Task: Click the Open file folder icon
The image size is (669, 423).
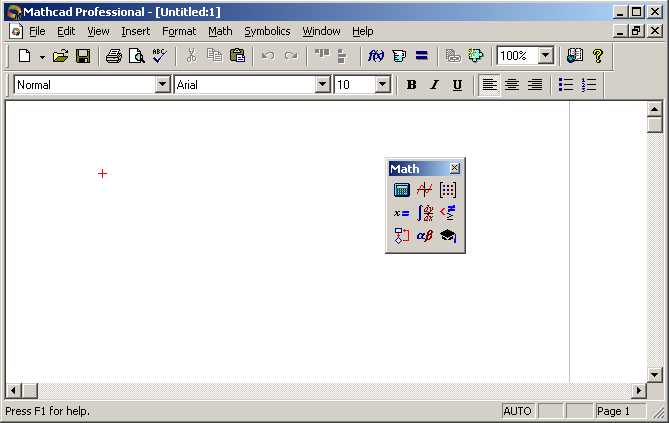Action: point(61,56)
